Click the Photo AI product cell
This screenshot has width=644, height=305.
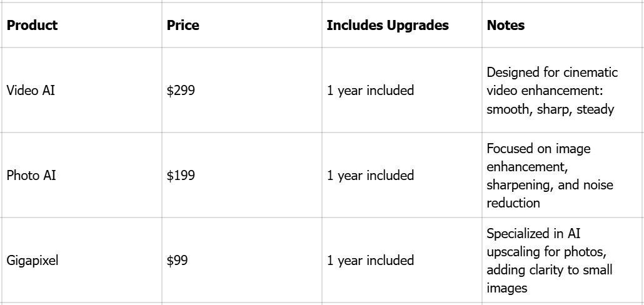pyautogui.click(x=81, y=175)
